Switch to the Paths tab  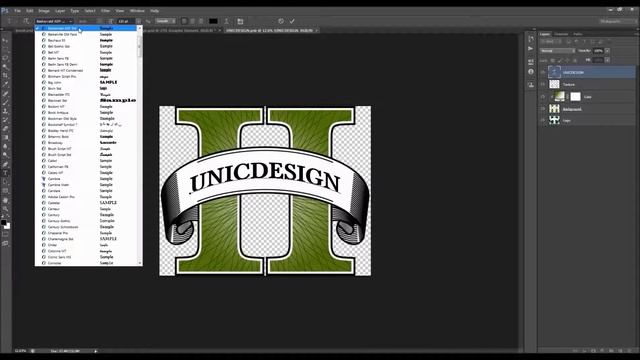pos(578,34)
